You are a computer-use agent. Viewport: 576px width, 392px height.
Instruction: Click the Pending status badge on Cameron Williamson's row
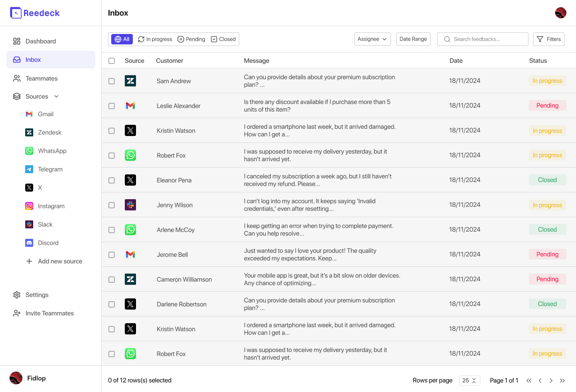(x=547, y=279)
